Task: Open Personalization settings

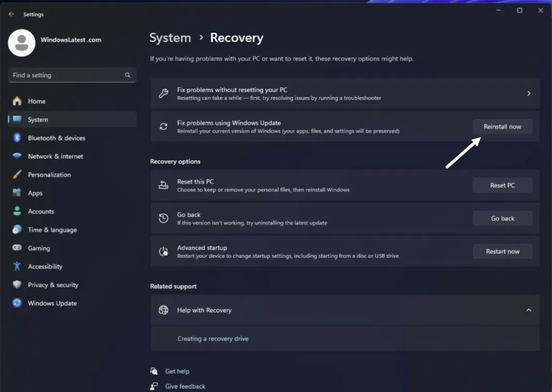Action: pyautogui.click(x=72, y=174)
